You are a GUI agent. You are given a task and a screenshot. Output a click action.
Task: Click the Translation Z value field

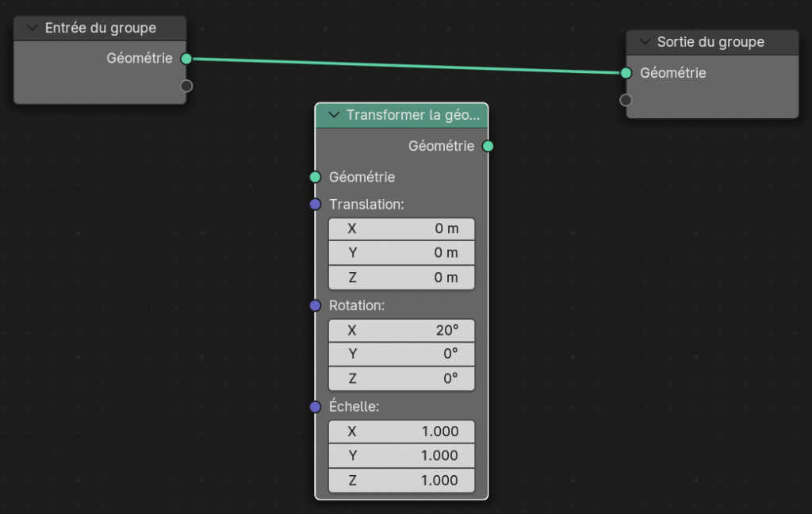click(x=401, y=278)
